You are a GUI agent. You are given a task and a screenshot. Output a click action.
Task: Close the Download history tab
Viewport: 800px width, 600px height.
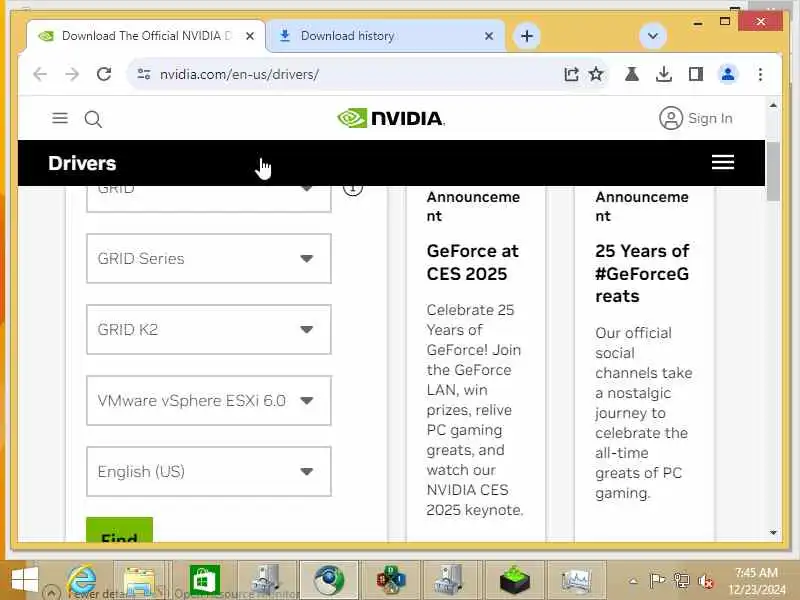point(489,36)
